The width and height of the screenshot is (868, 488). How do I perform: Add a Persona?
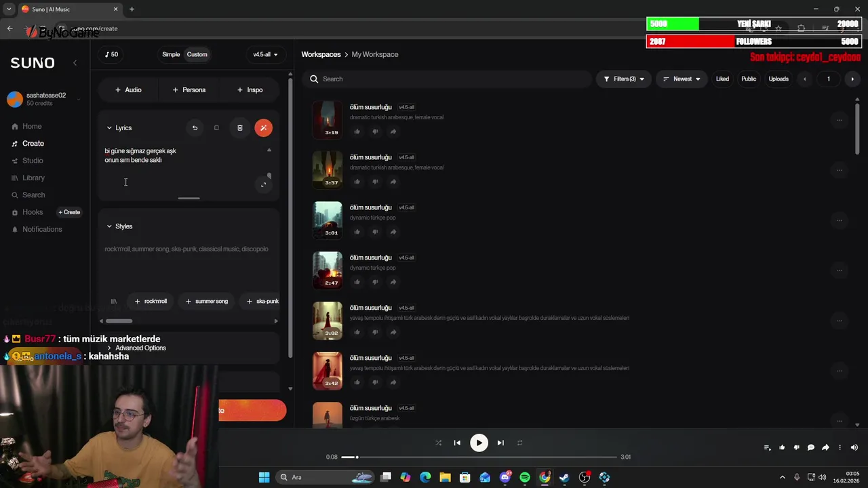[189, 89]
